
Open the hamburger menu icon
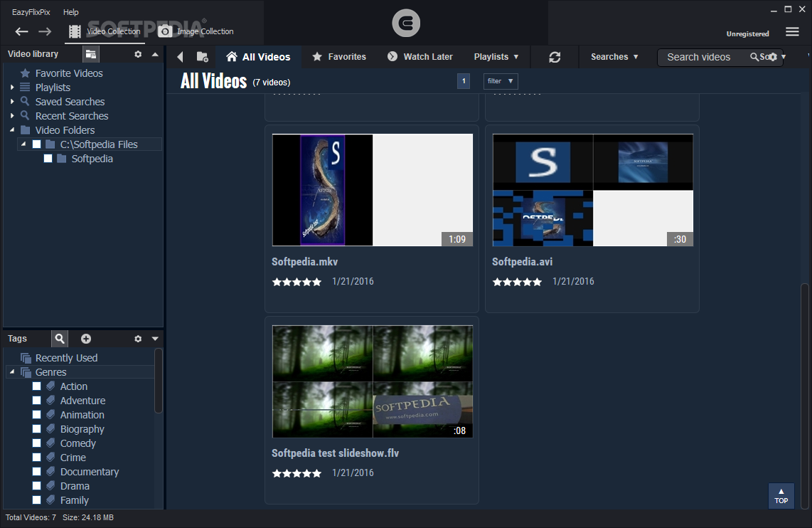point(792,31)
